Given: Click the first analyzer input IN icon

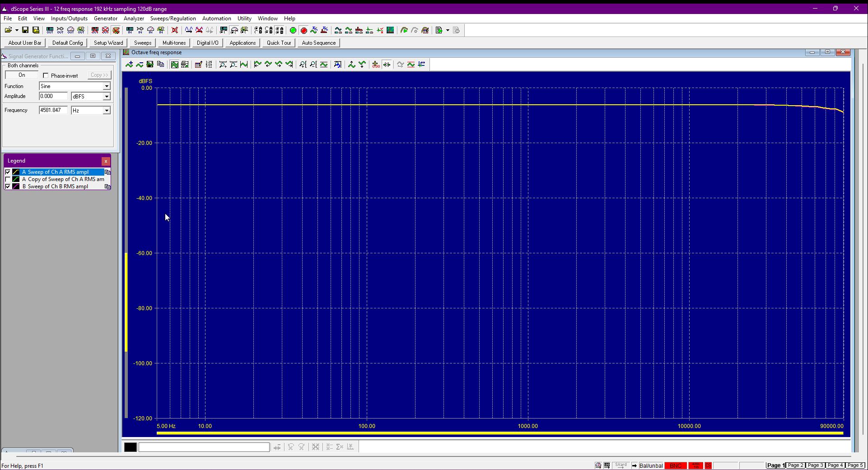Looking at the screenshot, I should (x=130, y=30).
